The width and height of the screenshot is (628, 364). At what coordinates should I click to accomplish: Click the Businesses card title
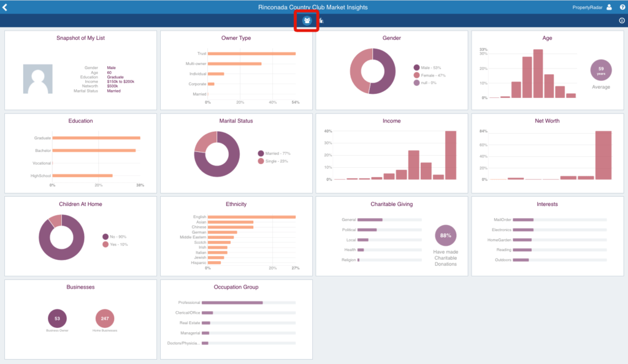[80, 287]
